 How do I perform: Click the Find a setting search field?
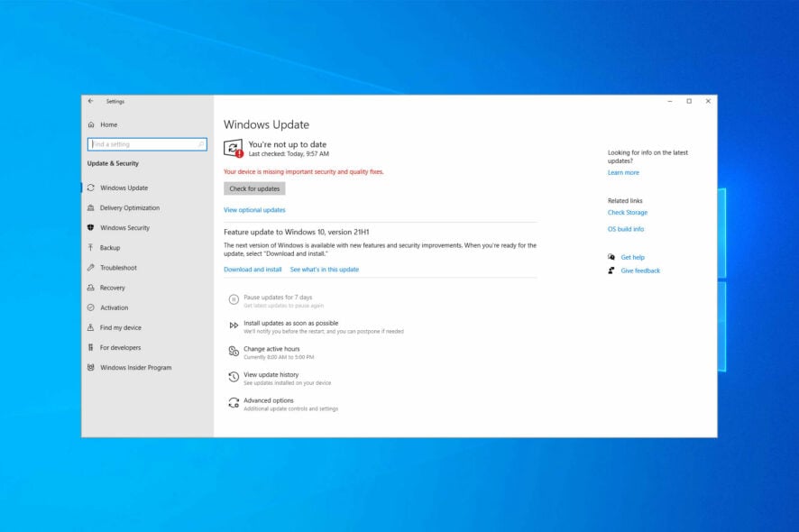[x=147, y=144]
